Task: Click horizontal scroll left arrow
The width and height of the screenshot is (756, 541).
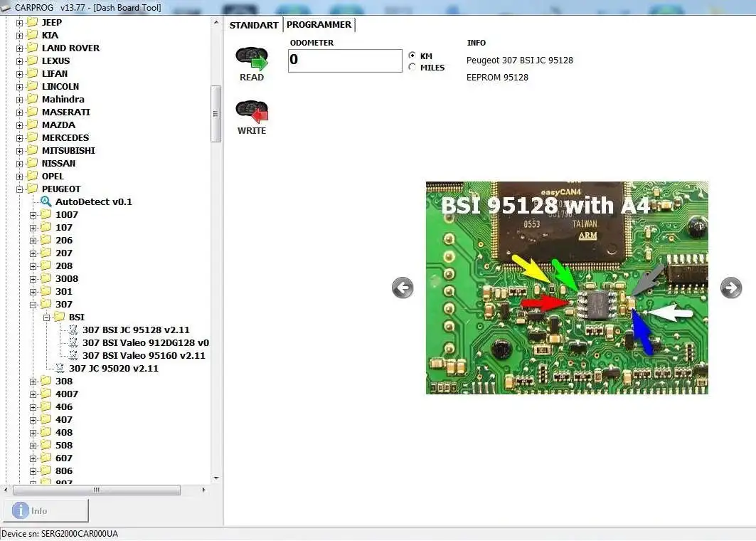Action: (5, 489)
